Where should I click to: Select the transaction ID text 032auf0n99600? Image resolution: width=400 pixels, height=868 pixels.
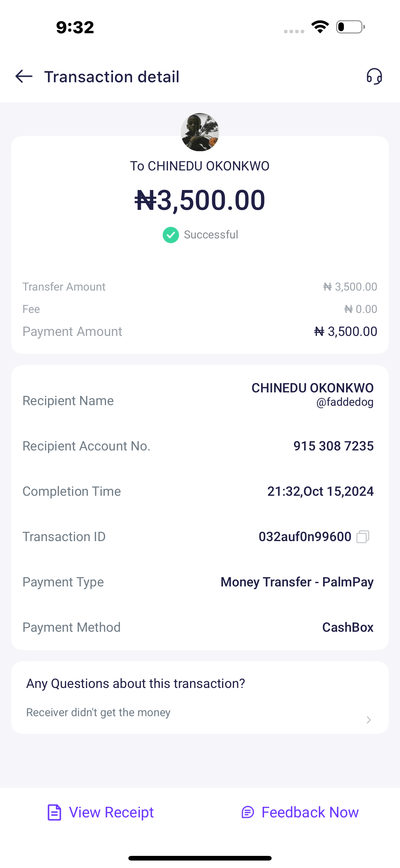[305, 536]
